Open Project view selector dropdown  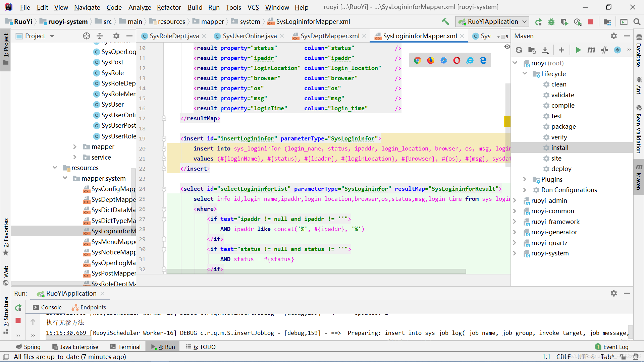[x=52, y=36]
